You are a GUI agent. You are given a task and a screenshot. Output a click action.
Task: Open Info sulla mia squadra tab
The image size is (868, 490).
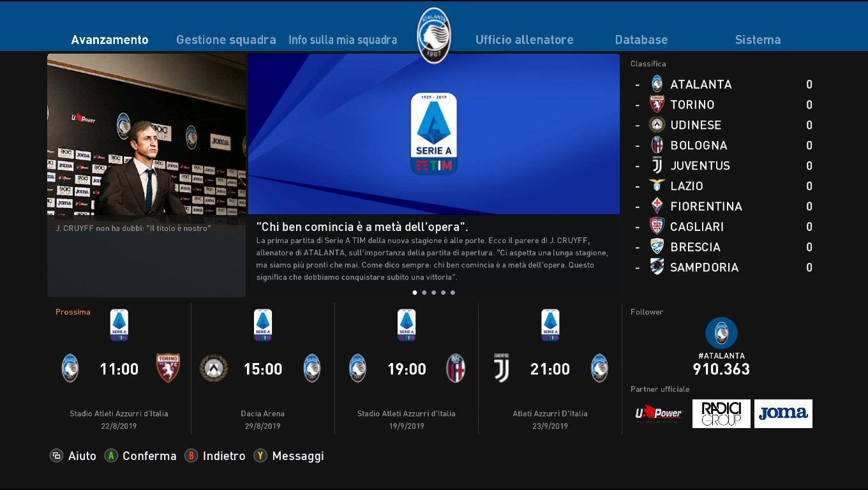pyautogui.click(x=343, y=40)
